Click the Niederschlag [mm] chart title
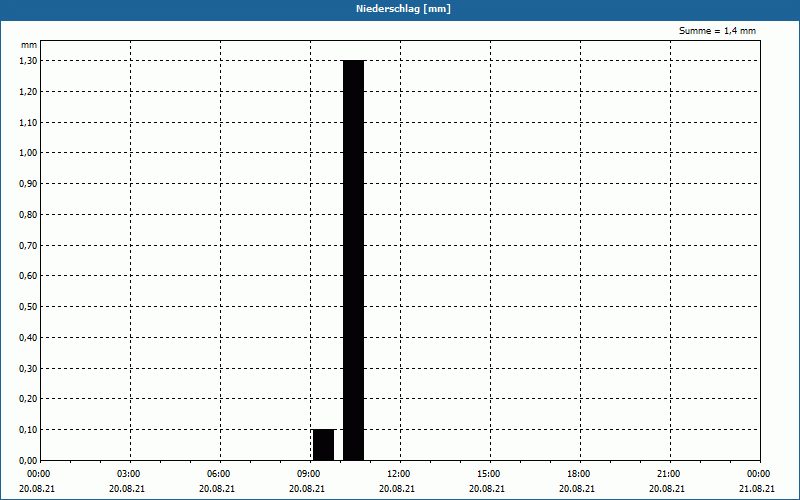Image resolution: width=800 pixels, height=500 pixels. (x=403, y=9)
